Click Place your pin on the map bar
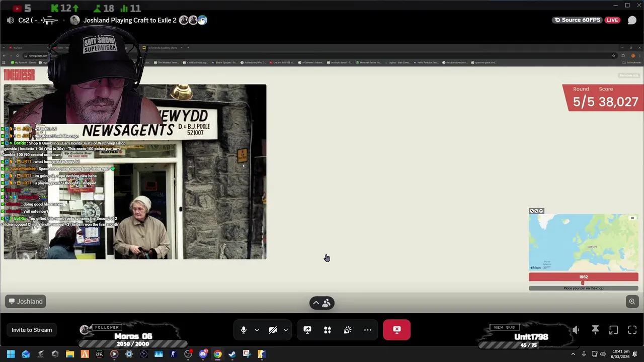The image size is (644, 362). point(584,288)
